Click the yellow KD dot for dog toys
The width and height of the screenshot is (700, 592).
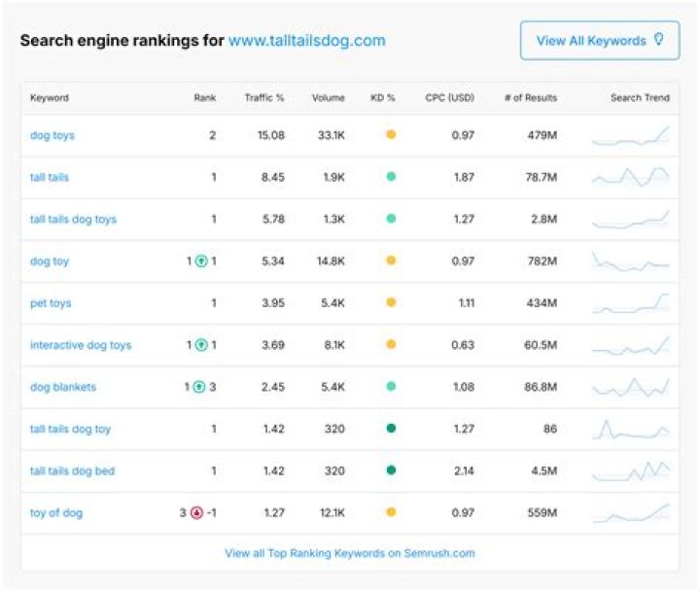[x=391, y=135]
